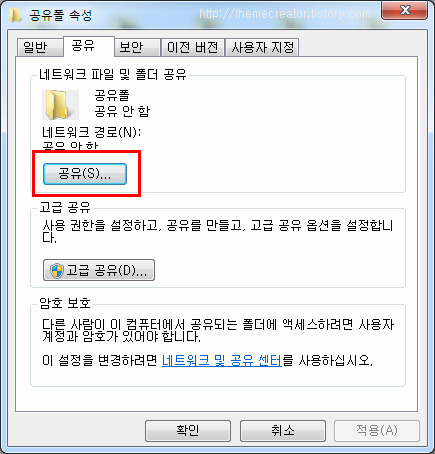Image resolution: width=435 pixels, height=454 pixels.
Task: Go to the 이전 버전 tab
Action: coord(192,47)
